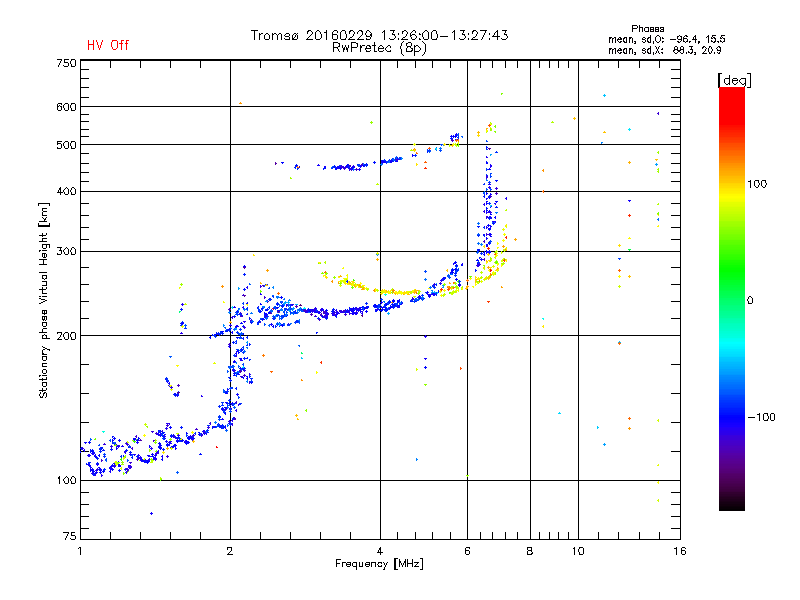Click the y-axis label '400'
The width and height of the screenshot is (800, 600).
pyautogui.click(x=66, y=191)
